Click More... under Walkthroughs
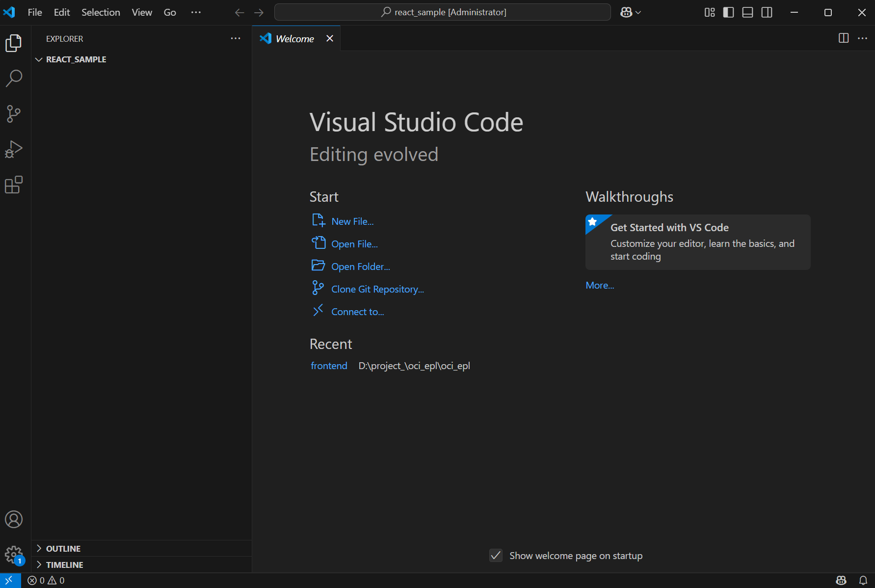Viewport: 875px width, 588px height. click(600, 285)
